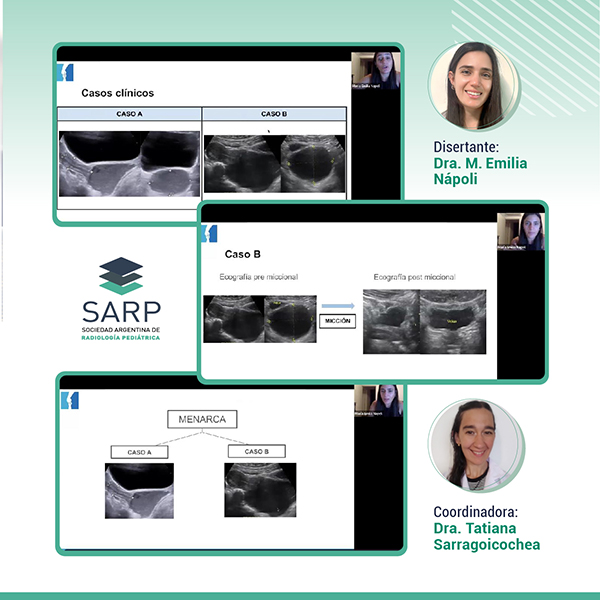Image resolution: width=600 pixels, height=600 pixels.
Task: Click the "CASO B" box under MENARCA
Action: pyautogui.click(x=257, y=451)
